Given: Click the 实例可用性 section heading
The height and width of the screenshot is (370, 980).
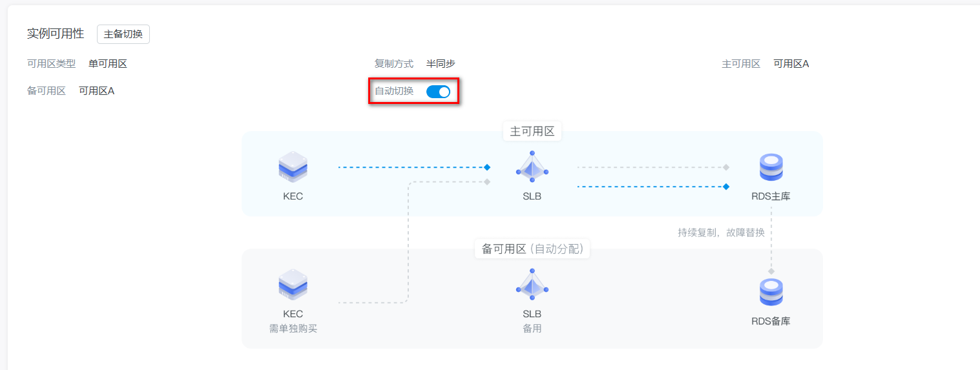Looking at the screenshot, I should (x=56, y=34).
